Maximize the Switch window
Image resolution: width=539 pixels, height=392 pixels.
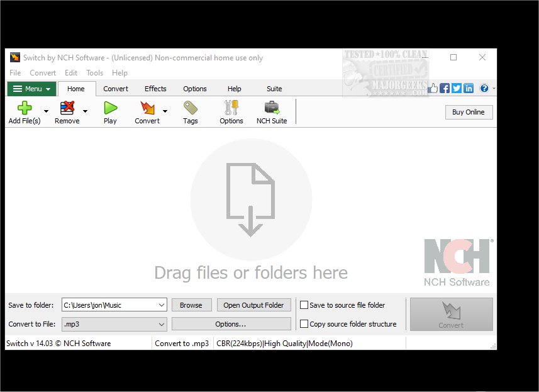(x=453, y=57)
